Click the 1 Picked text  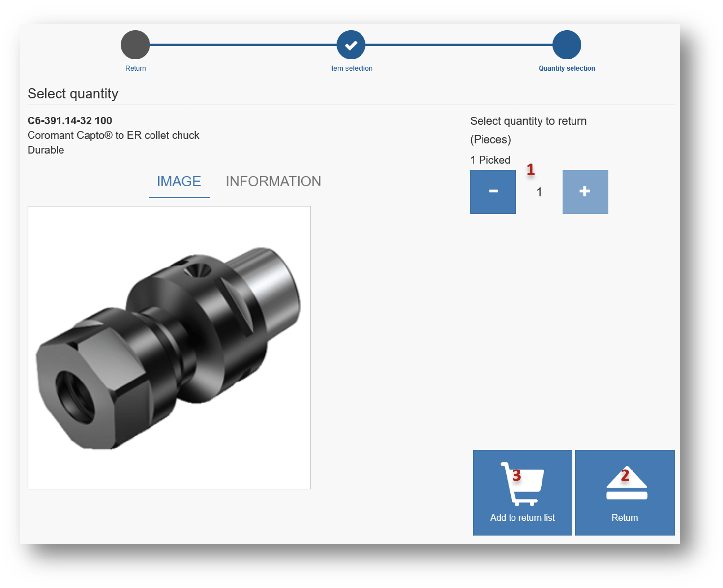(490, 160)
